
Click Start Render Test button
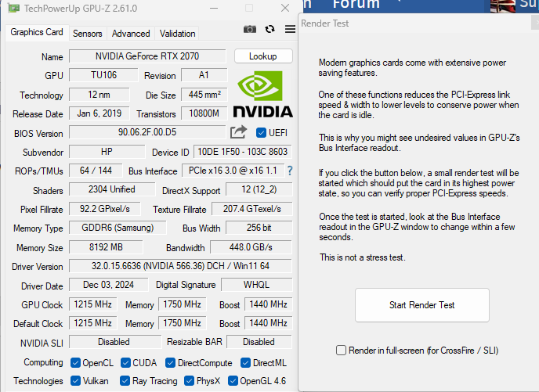[422, 305]
